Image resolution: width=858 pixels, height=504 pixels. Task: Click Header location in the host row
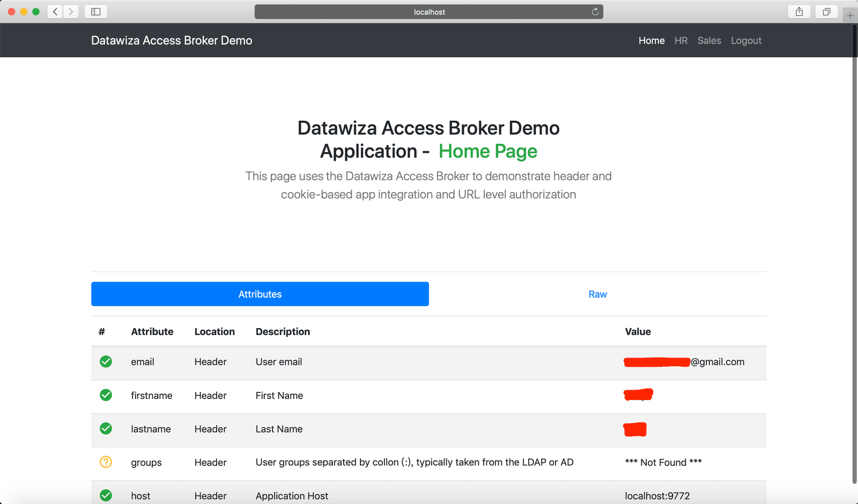point(210,496)
